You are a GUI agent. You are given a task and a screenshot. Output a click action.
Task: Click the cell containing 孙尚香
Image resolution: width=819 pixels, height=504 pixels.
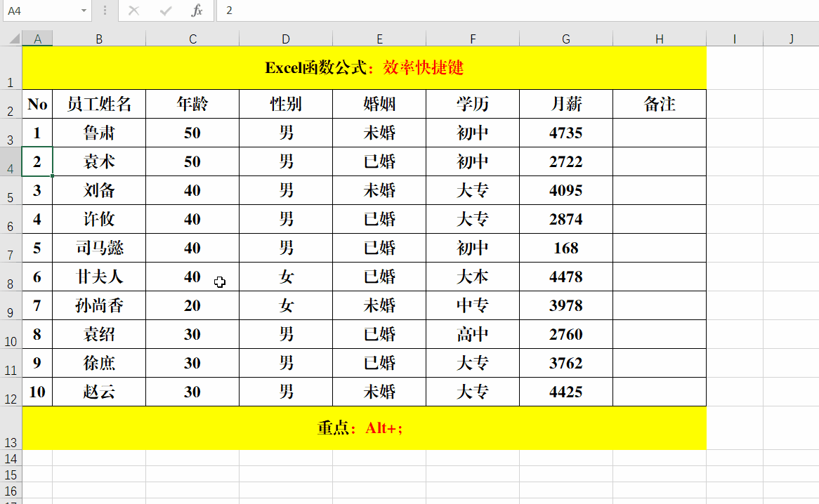click(98, 305)
